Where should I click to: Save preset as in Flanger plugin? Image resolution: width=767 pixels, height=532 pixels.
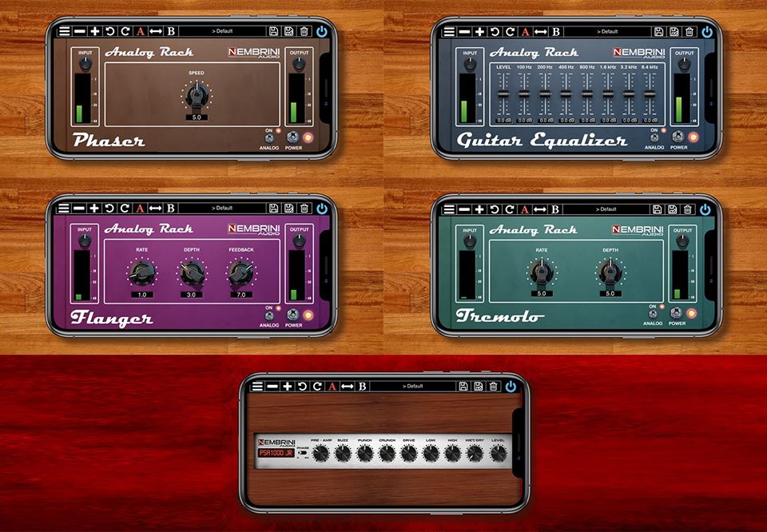(289, 208)
